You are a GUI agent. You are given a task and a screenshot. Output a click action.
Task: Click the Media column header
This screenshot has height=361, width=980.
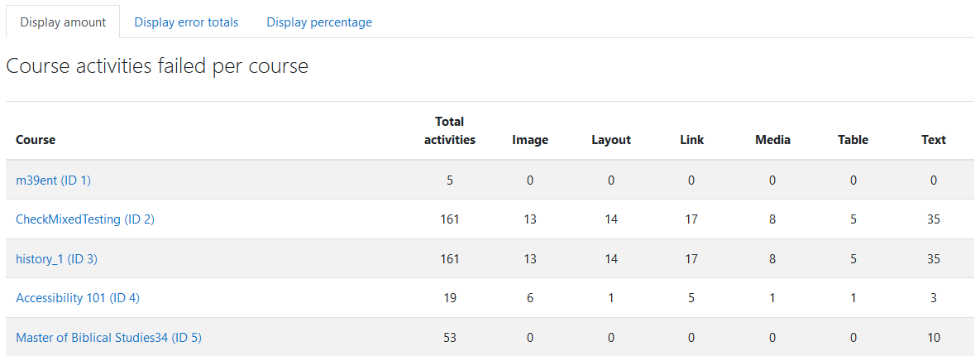(x=772, y=140)
